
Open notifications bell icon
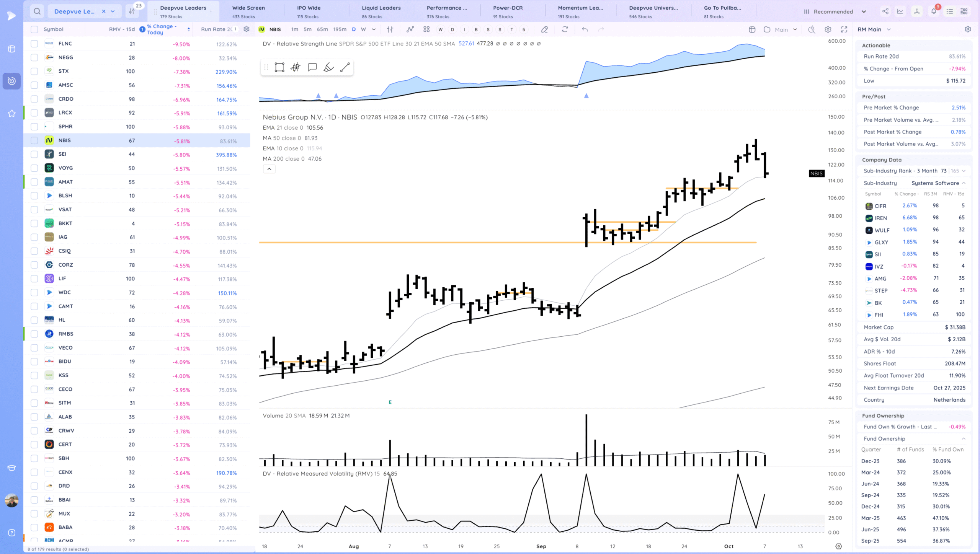pos(934,11)
